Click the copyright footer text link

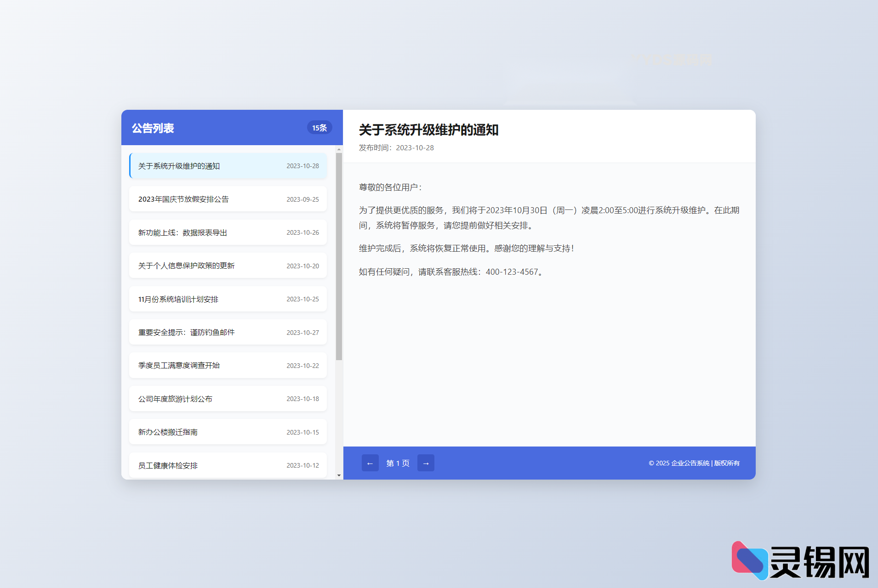pos(694,463)
